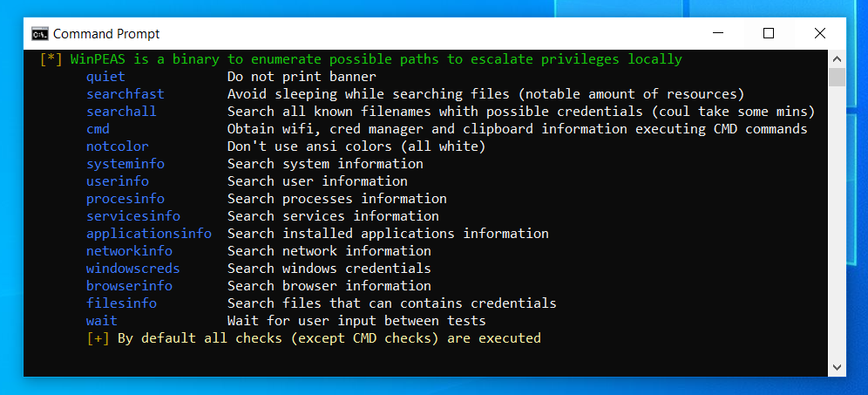Click 'Search network information' description
Image resolution: width=868 pixels, height=395 pixels.
[x=329, y=251]
